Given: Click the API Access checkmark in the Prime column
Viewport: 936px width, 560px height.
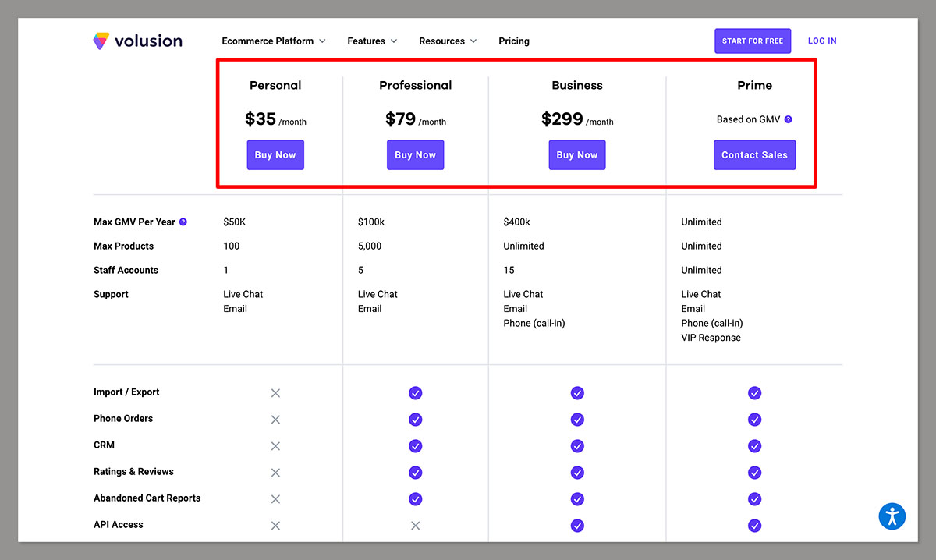Looking at the screenshot, I should 754,526.
